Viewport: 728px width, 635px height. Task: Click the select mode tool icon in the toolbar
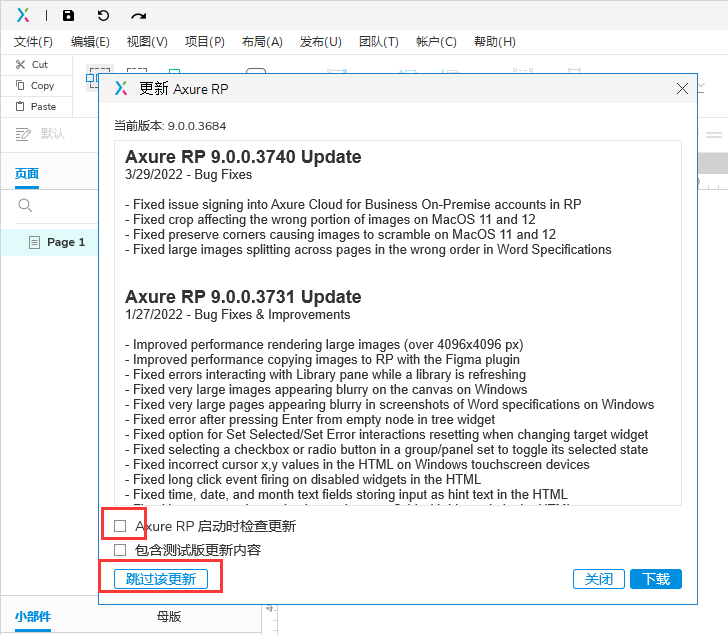pyautogui.click(x=99, y=77)
